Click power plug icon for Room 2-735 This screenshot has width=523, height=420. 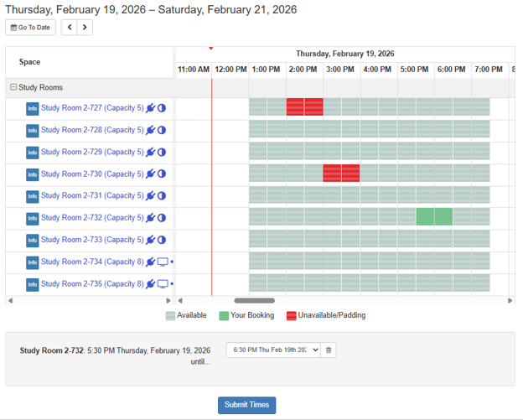point(151,284)
